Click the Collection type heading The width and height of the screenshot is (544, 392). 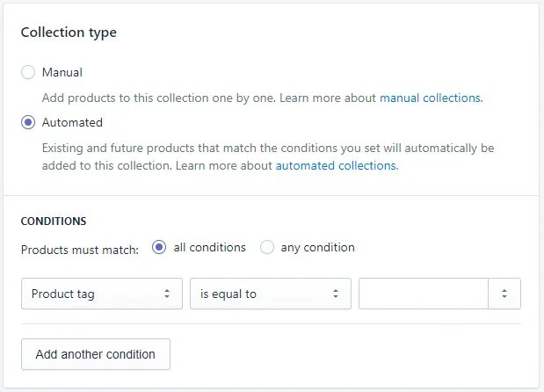tap(69, 33)
